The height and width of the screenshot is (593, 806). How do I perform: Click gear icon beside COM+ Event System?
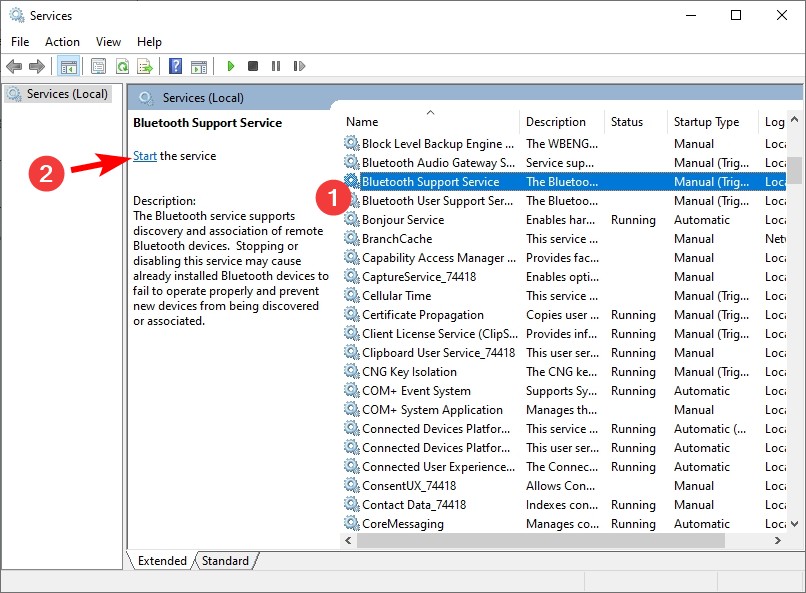352,391
